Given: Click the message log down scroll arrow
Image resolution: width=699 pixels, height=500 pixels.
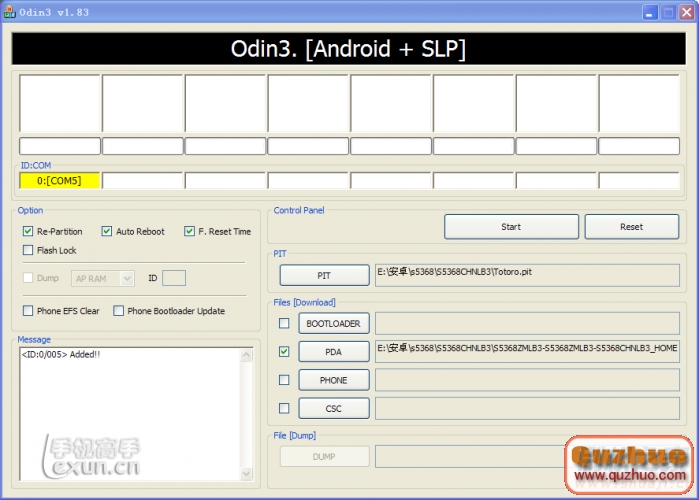Looking at the screenshot, I should tap(246, 474).
